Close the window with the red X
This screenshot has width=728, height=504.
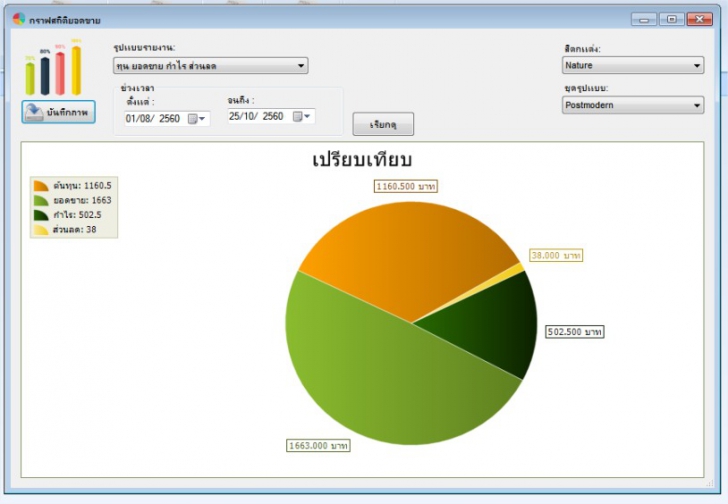pos(699,19)
